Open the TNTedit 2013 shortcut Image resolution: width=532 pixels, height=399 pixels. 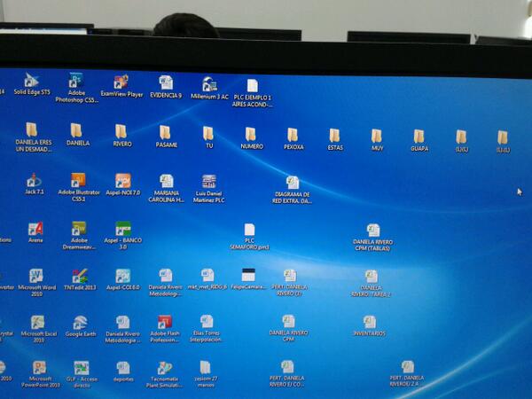coord(80,280)
